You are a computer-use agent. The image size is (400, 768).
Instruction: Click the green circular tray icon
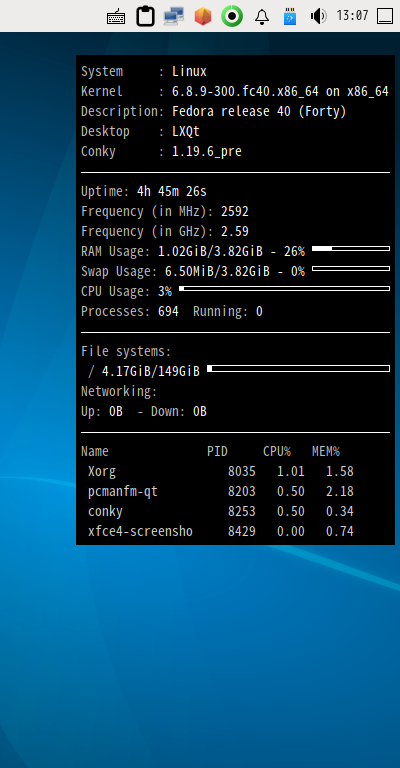pos(232,16)
